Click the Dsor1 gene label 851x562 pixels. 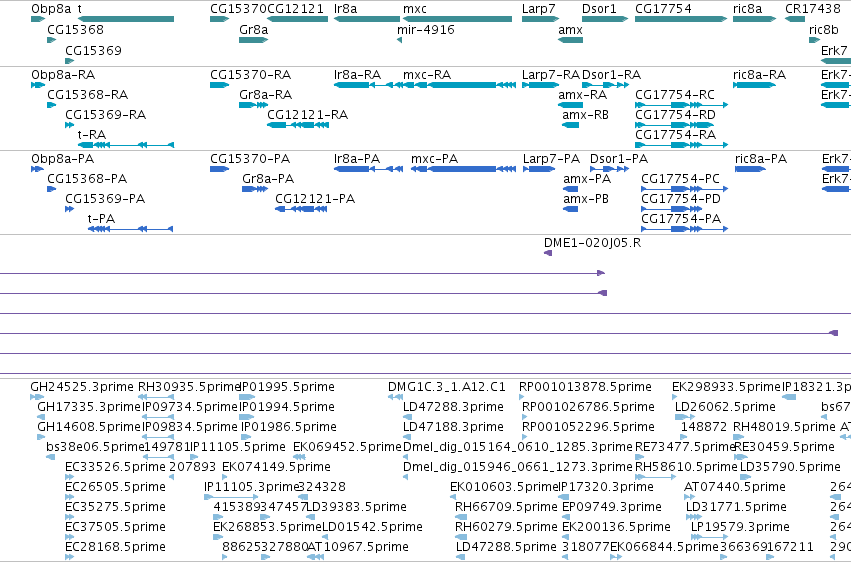(599, 9)
